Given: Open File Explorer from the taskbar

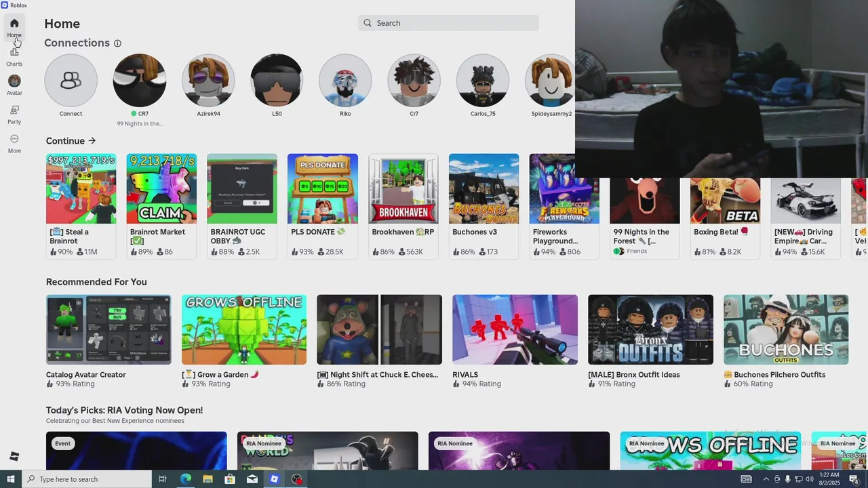Looking at the screenshot, I should (x=208, y=479).
